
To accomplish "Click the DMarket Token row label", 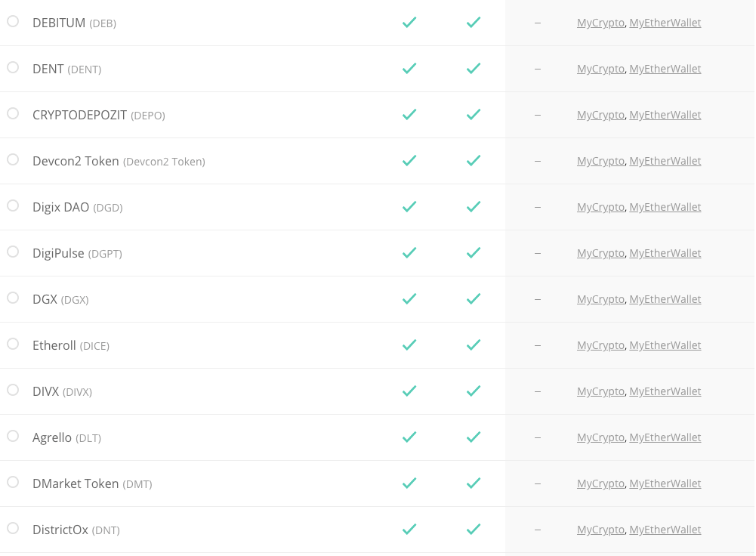I will (77, 483).
